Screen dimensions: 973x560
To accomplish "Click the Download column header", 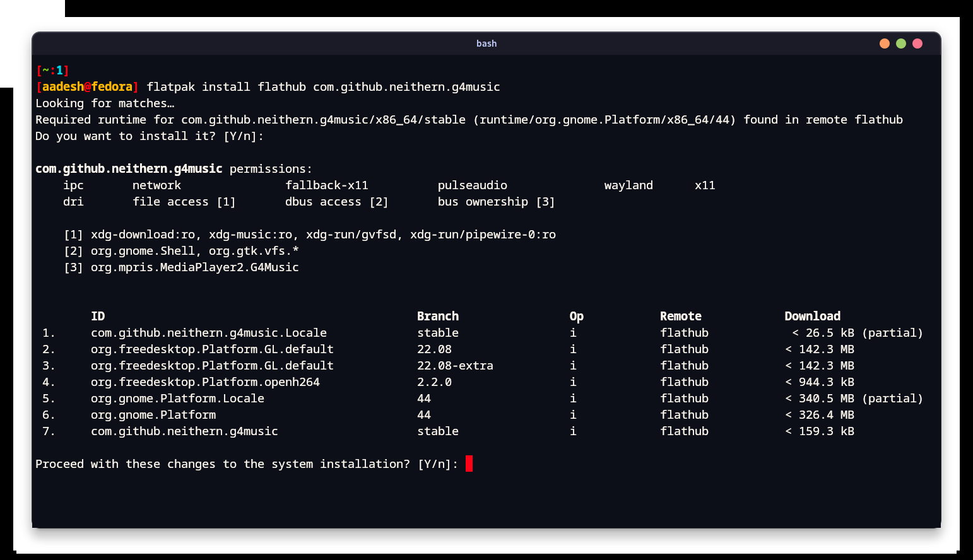I will click(x=812, y=316).
